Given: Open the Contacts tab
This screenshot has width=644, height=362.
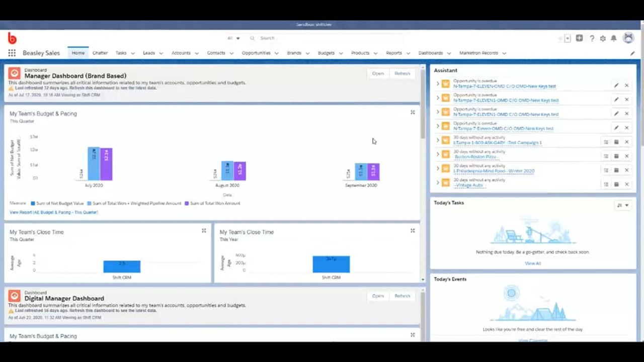Looking at the screenshot, I should (x=216, y=53).
